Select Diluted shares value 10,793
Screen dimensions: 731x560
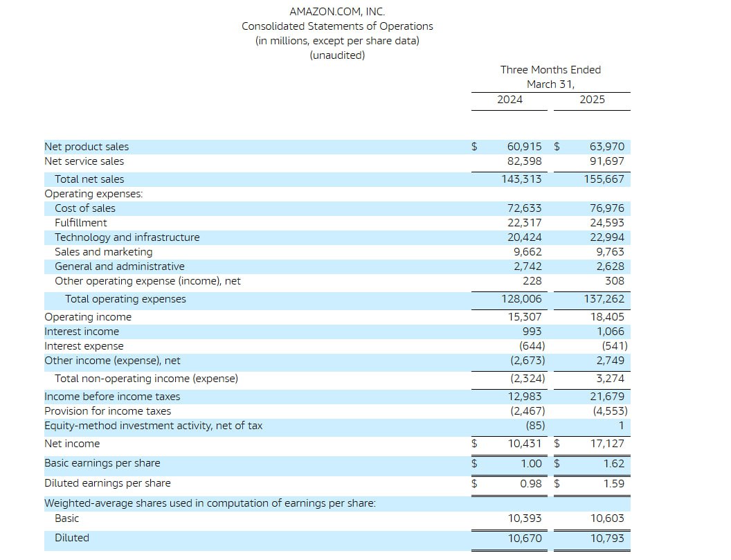pos(607,538)
